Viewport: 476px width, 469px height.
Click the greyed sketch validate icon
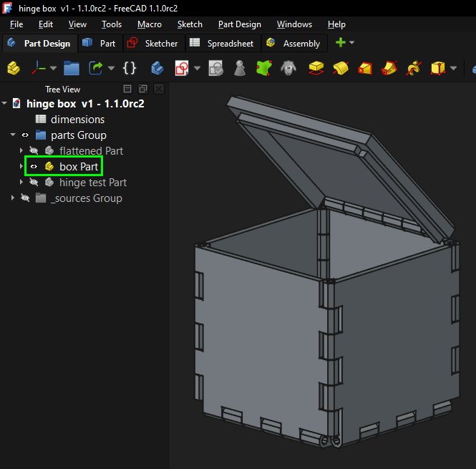(x=215, y=68)
